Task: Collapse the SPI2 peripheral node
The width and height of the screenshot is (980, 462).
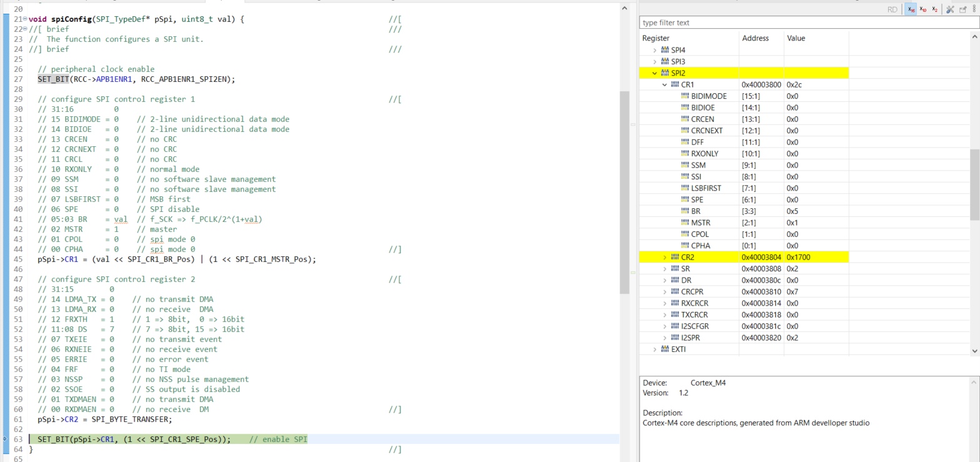Action: [655, 73]
